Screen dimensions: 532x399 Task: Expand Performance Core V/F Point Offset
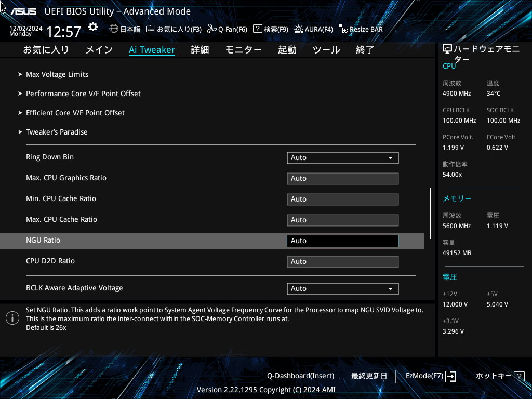coord(83,94)
